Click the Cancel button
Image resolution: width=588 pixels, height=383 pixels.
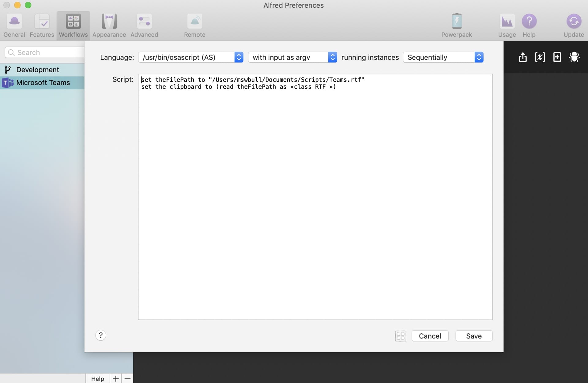(430, 336)
